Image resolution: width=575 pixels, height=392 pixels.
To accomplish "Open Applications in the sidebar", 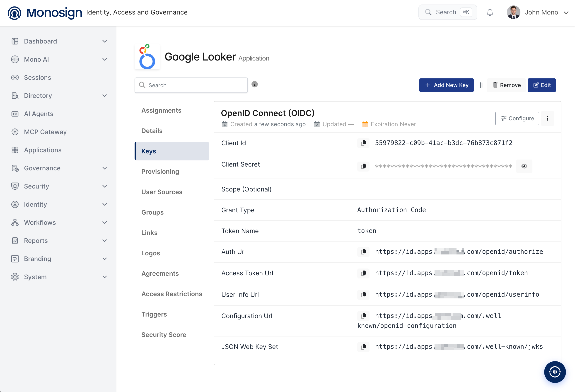I will [x=43, y=150].
